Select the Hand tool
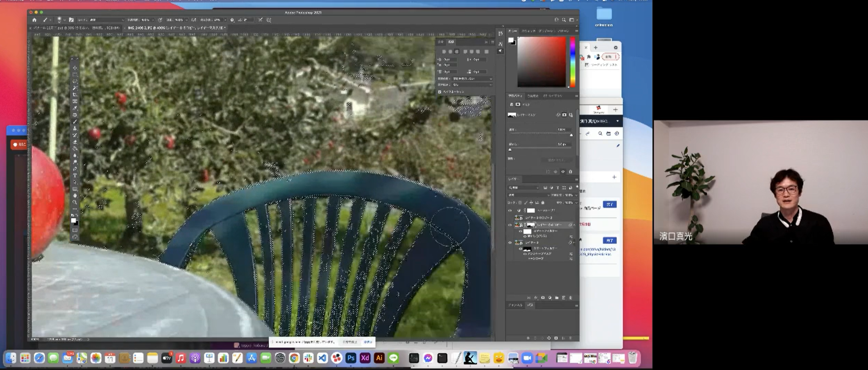The image size is (868, 370). pos(75,196)
